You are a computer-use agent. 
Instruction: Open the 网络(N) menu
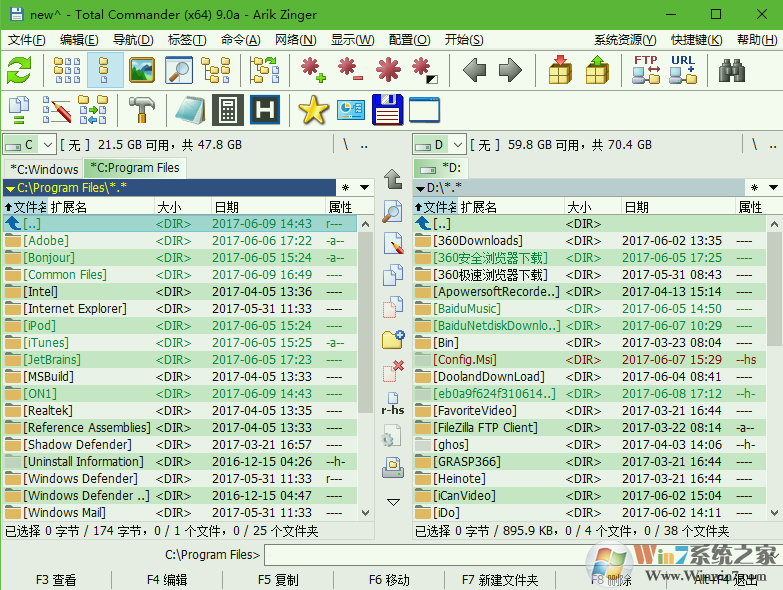pos(295,40)
